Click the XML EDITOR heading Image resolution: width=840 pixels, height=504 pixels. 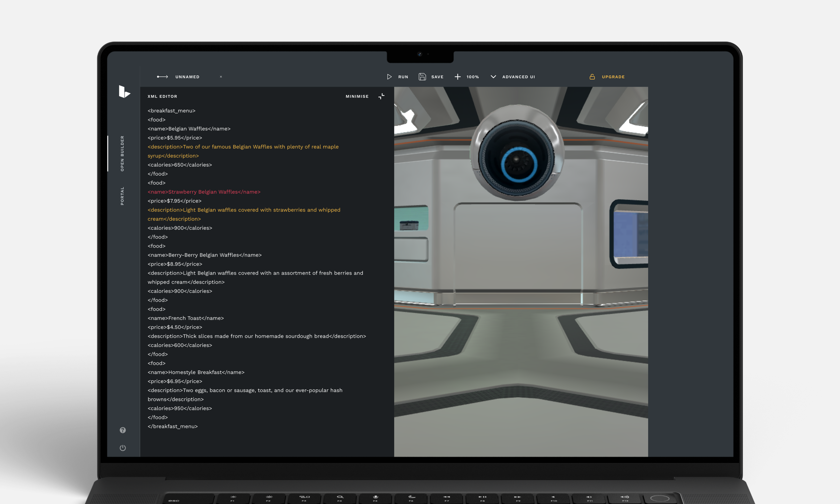coord(162,96)
